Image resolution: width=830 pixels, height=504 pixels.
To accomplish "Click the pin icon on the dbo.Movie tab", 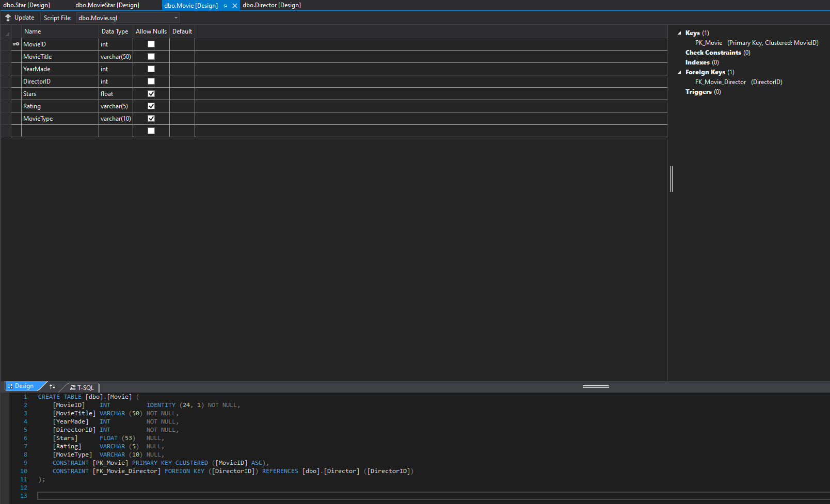I will (x=225, y=5).
